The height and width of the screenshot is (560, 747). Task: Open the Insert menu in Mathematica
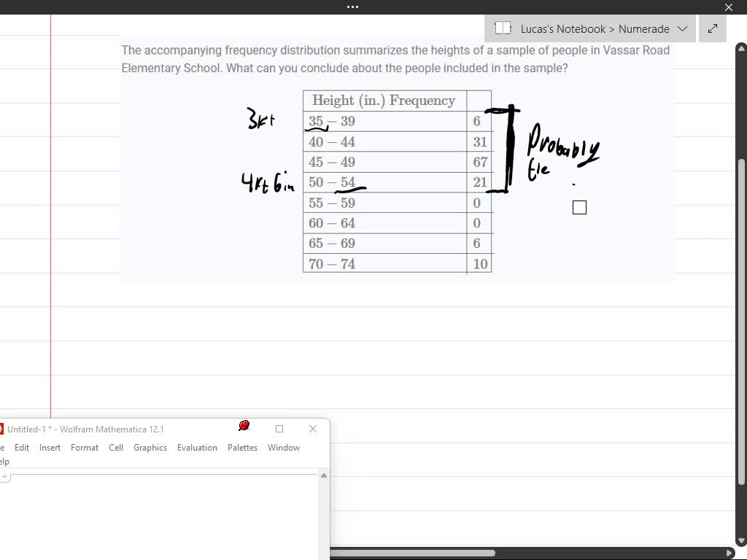pyautogui.click(x=50, y=448)
